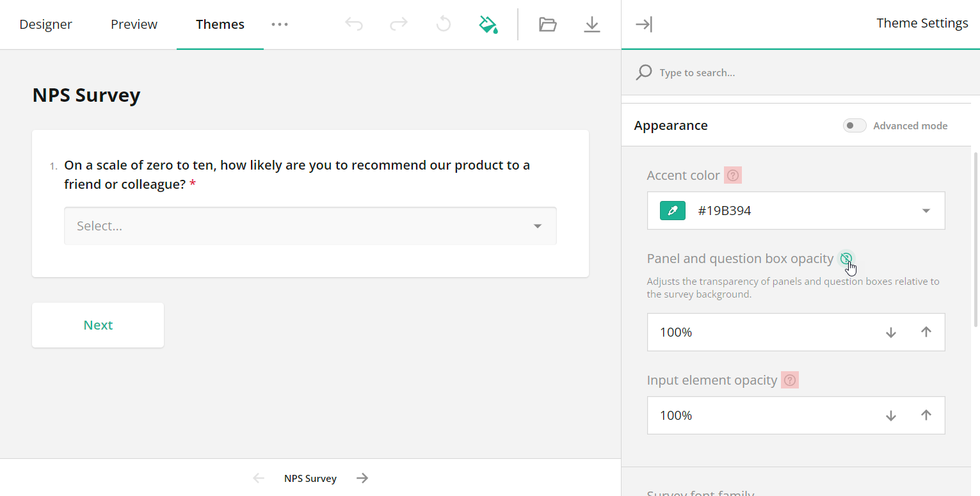Click the help icon beside Accent color

tap(733, 175)
